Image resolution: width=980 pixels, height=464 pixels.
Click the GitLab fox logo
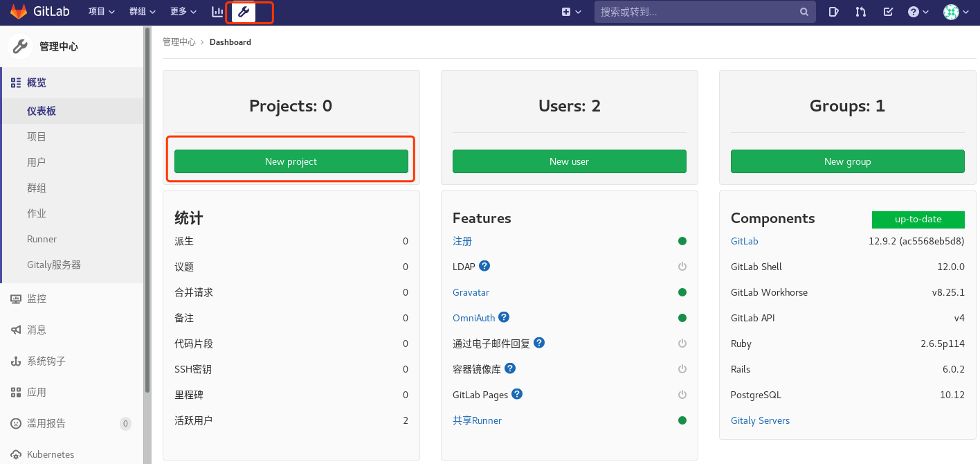point(19,11)
